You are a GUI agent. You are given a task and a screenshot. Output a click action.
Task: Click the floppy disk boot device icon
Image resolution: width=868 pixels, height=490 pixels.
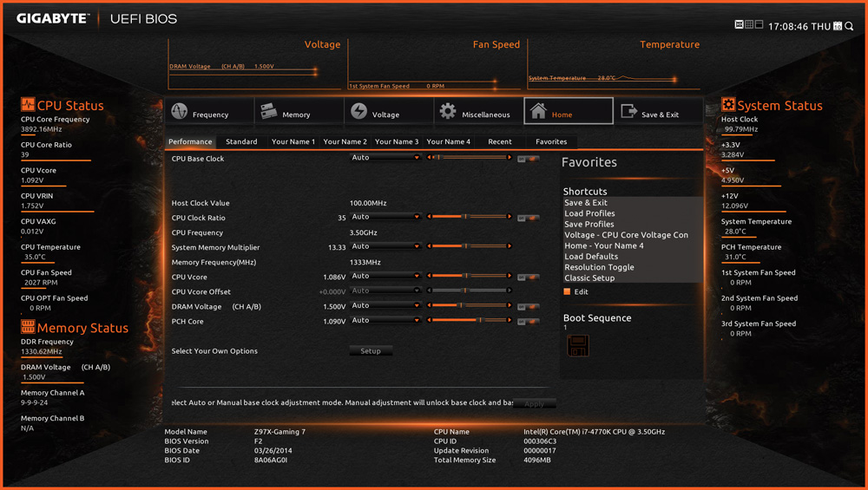[577, 346]
